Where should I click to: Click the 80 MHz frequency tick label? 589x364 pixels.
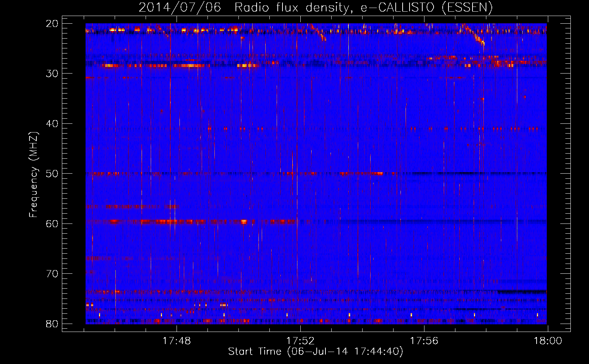coord(52,324)
